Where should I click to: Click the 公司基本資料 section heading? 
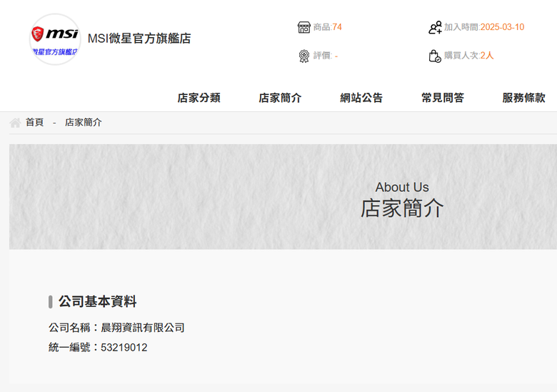click(97, 301)
